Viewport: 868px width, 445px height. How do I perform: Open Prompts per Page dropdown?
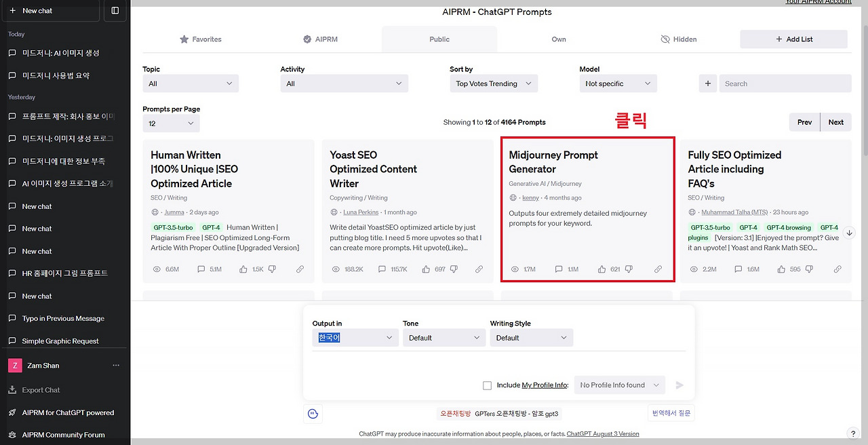[171, 123]
